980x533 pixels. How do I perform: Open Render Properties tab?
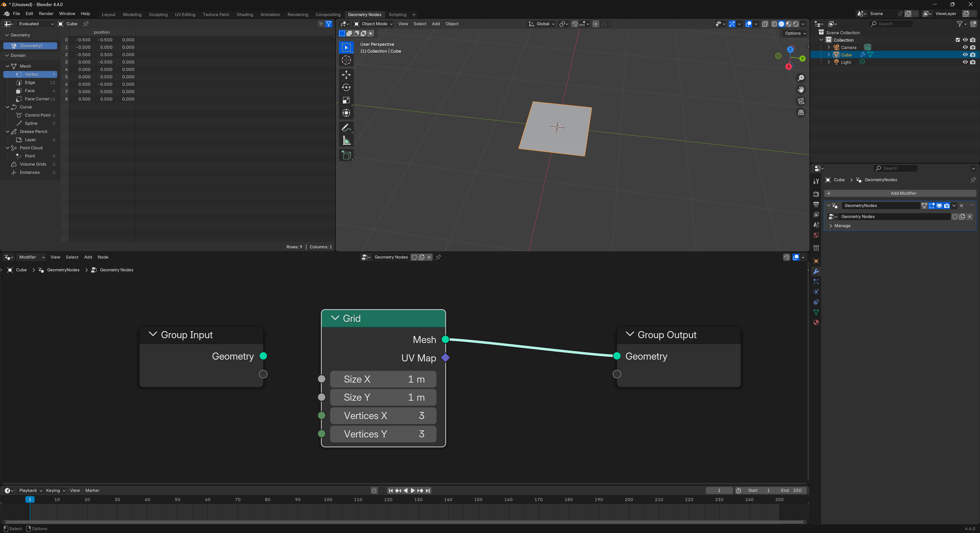pos(816,194)
